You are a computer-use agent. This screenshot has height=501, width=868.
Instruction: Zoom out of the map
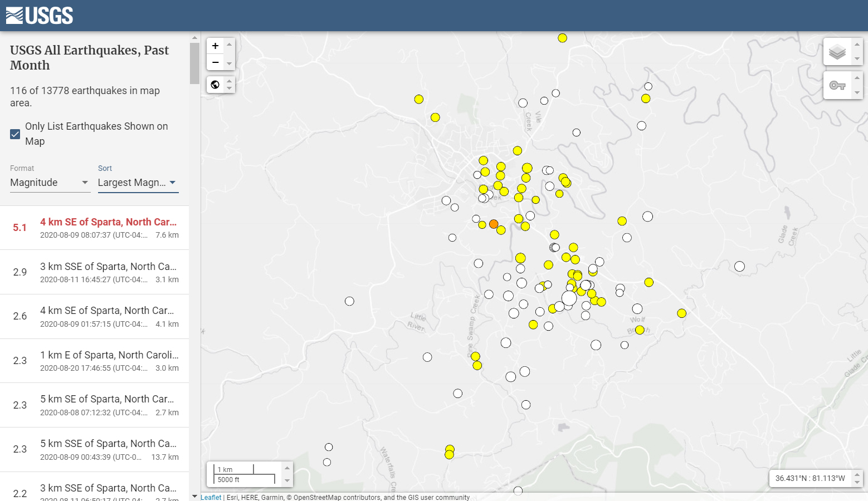216,62
